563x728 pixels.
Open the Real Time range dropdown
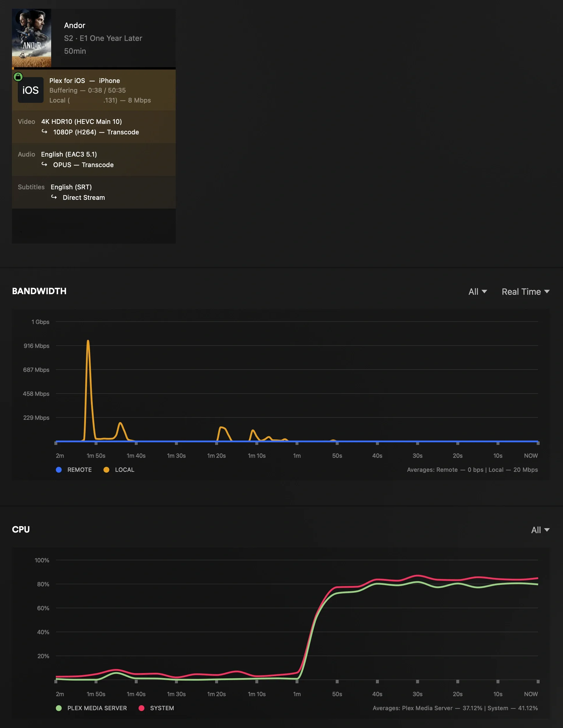tap(526, 292)
